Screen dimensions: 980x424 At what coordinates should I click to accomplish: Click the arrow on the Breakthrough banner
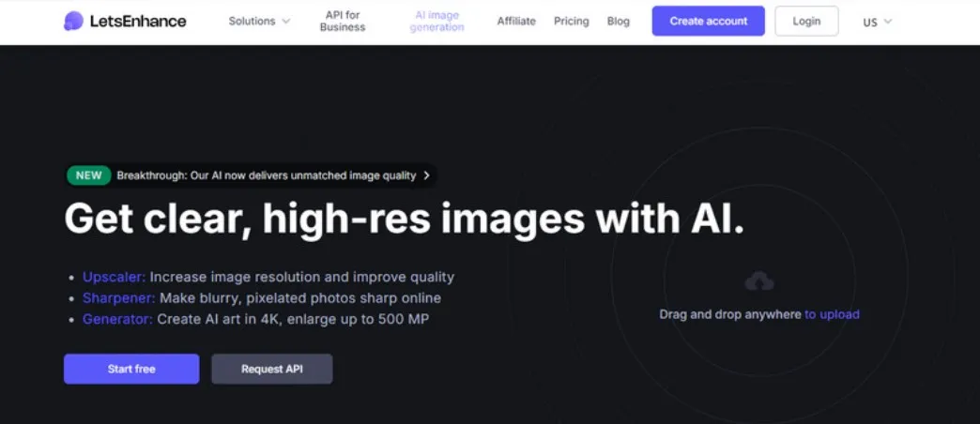click(426, 175)
